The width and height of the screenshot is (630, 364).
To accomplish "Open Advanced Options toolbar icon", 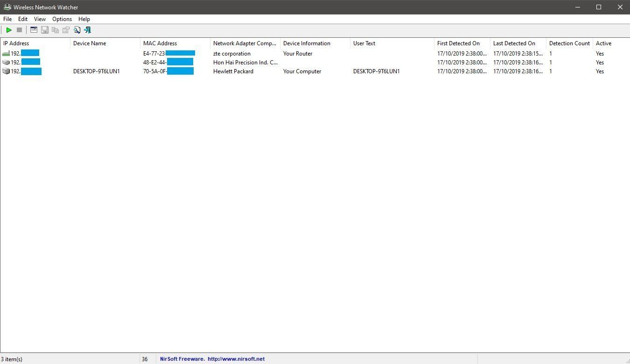I will point(34,30).
